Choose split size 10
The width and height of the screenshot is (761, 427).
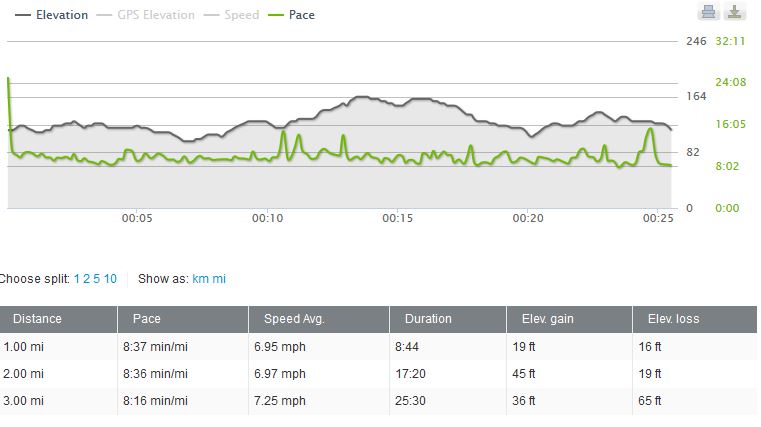110,279
